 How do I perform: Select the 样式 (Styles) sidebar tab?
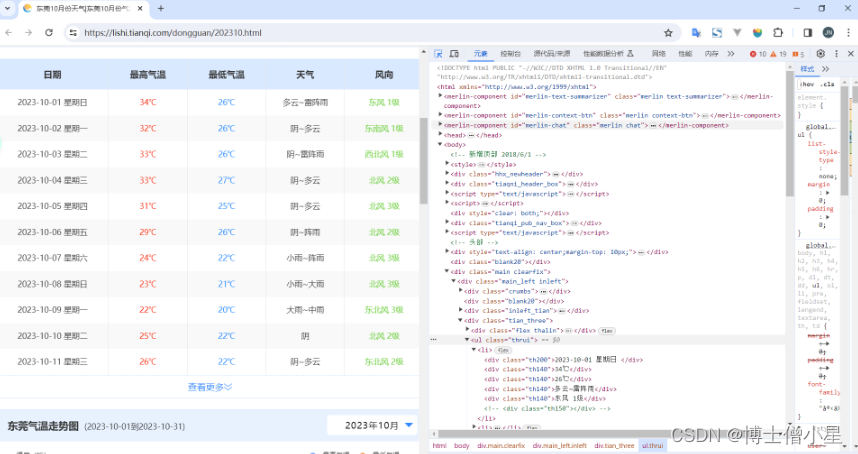pyautogui.click(x=807, y=69)
